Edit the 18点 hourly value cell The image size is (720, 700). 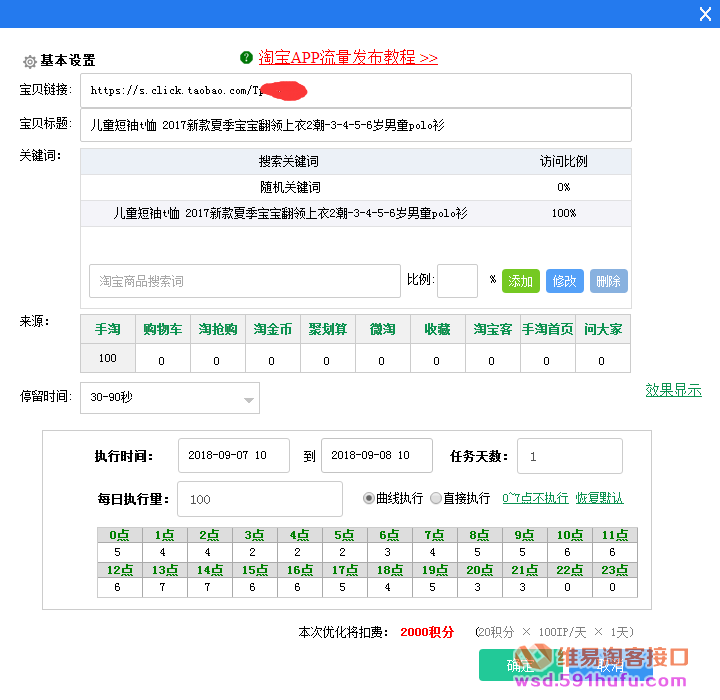point(389,587)
